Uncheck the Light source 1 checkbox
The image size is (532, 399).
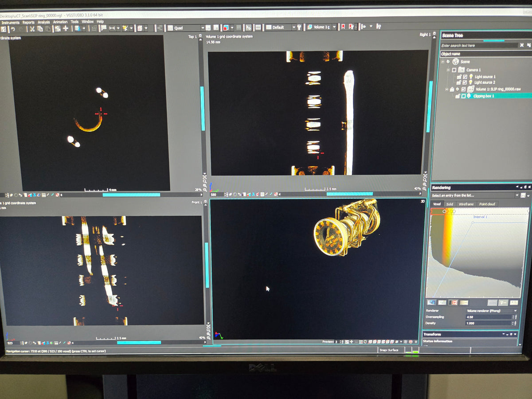(465, 77)
